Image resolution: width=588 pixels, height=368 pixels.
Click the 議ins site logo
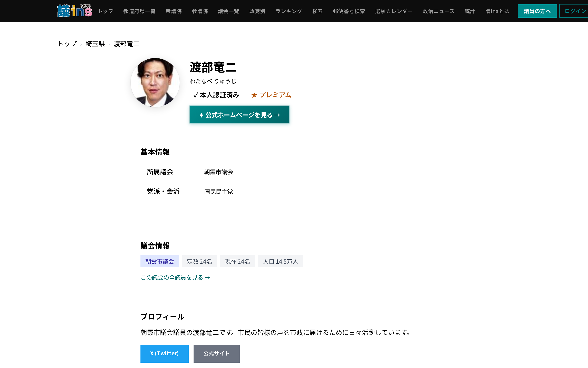75,11
